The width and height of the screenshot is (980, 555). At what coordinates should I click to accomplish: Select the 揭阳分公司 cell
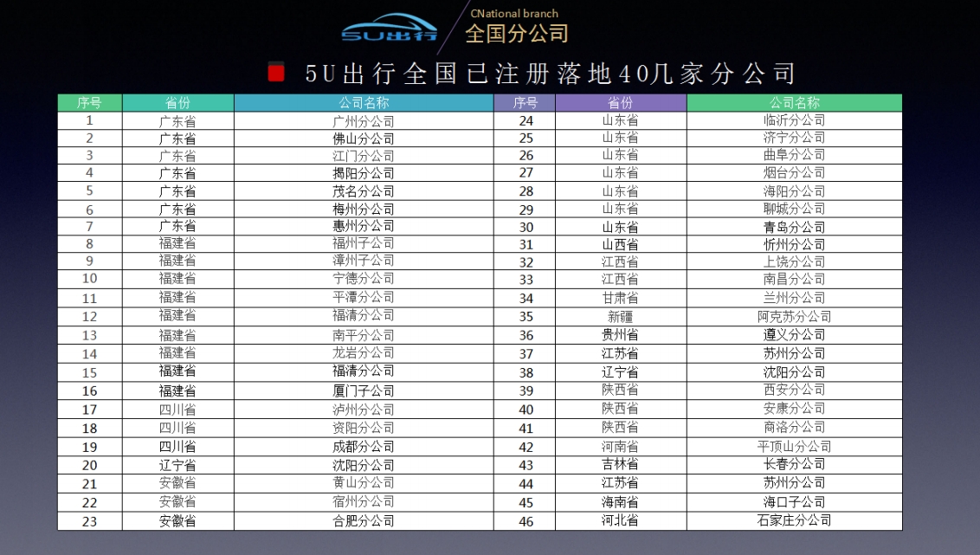click(364, 173)
